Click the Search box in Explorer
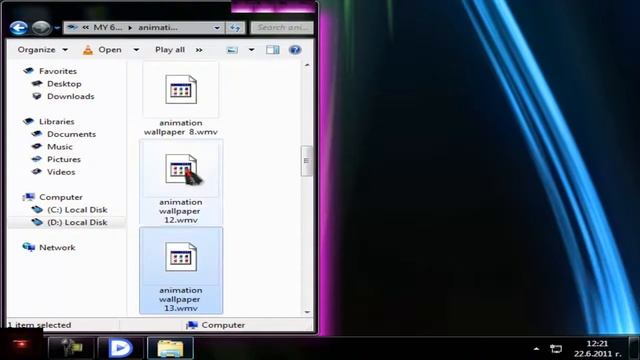Image resolution: width=640 pixels, height=360 pixels. (x=282, y=27)
